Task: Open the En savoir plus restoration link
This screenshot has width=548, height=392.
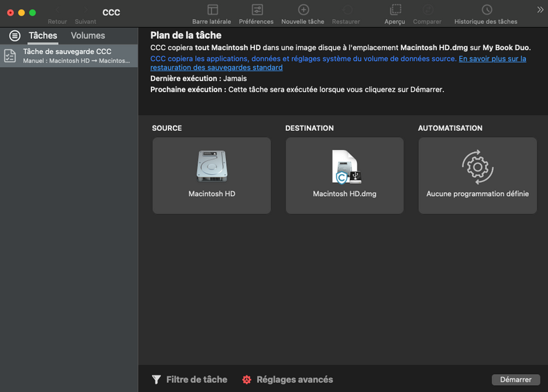Action: click(338, 63)
